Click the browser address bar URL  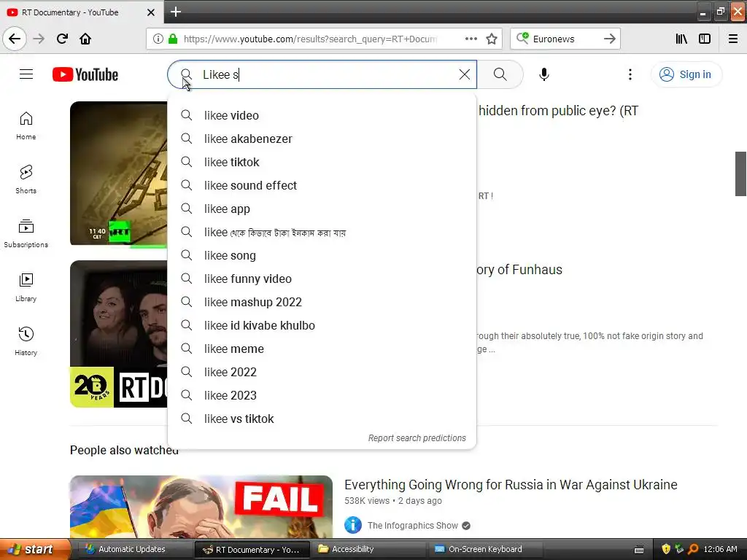(x=309, y=39)
